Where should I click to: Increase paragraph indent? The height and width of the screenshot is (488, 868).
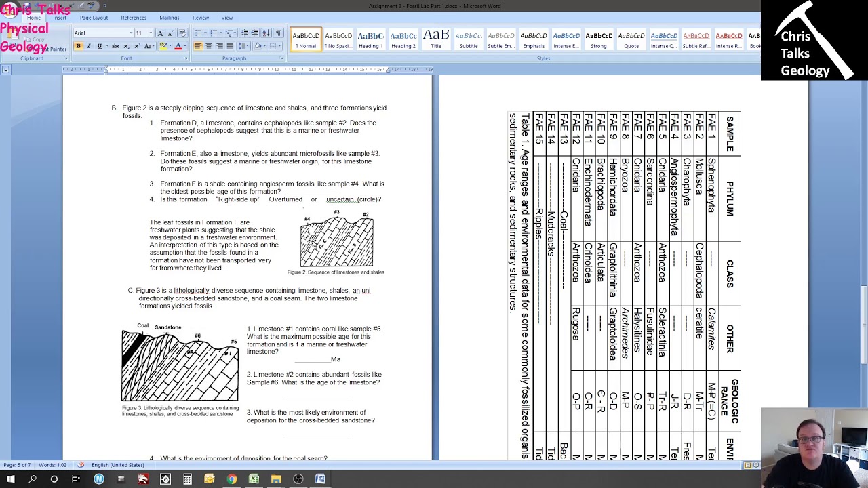click(255, 33)
